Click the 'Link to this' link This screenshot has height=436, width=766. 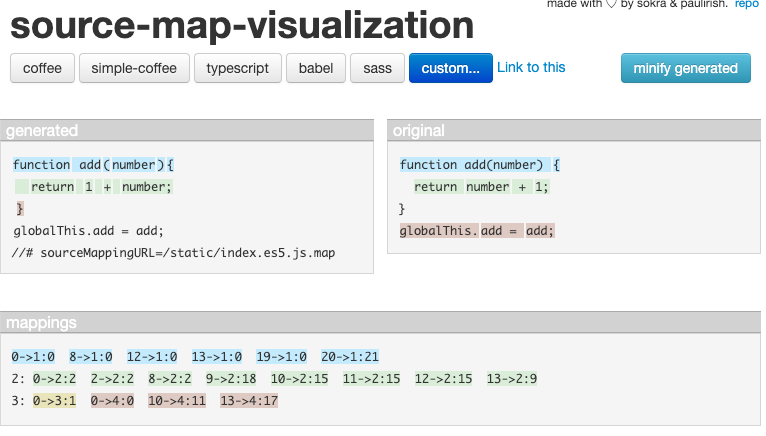pyautogui.click(x=531, y=67)
